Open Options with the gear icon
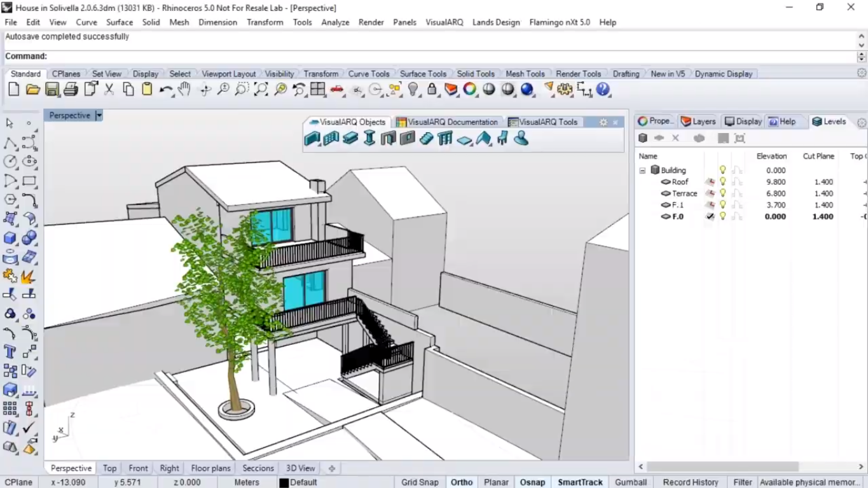868x488 pixels. [565, 90]
